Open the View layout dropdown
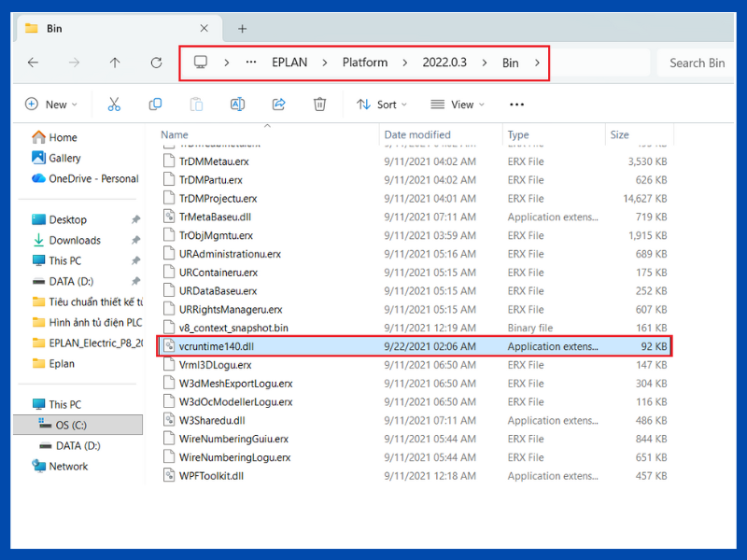The image size is (747, 560). (457, 105)
